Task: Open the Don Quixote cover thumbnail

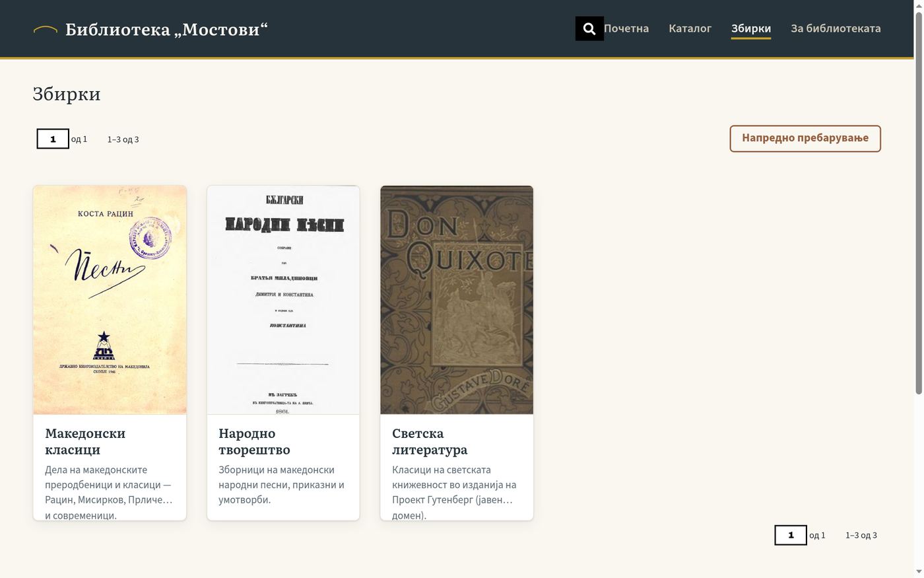Action: [x=457, y=300]
